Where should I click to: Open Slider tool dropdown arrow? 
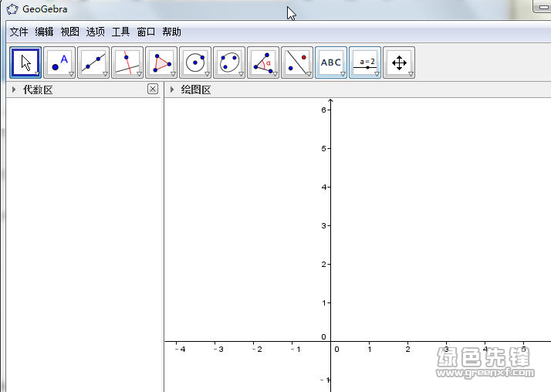[x=377, y=74]
